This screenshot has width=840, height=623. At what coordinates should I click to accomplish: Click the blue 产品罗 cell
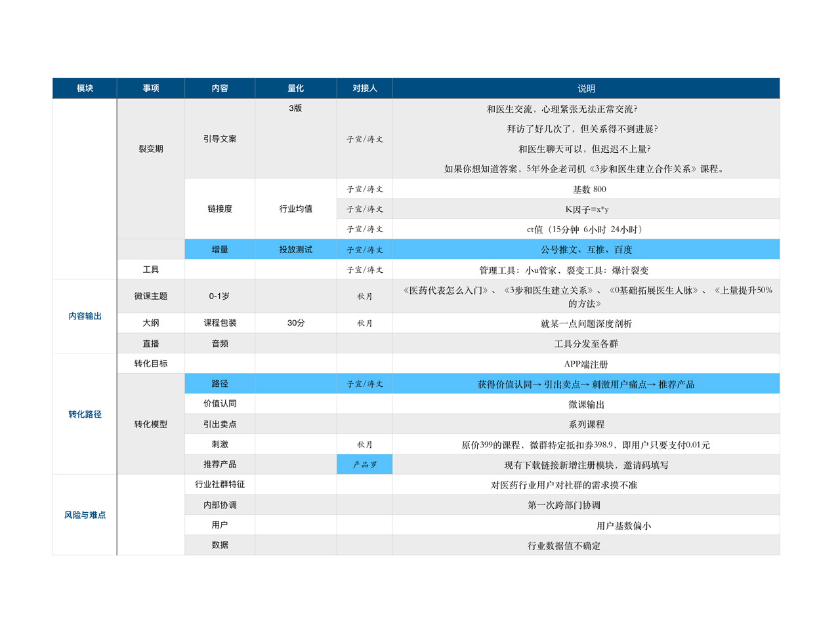[365, 464]
